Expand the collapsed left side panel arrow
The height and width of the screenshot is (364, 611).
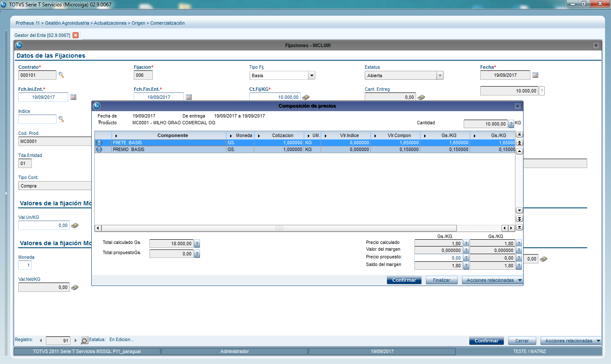pos(6,193)
